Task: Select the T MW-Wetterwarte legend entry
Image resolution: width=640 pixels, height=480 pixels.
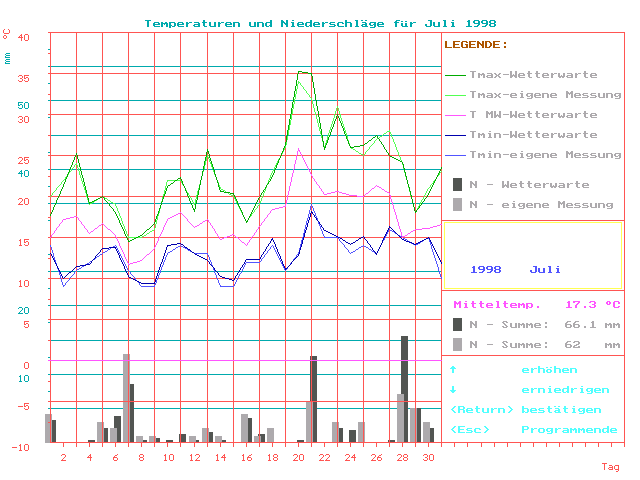Action: point(532,115)
